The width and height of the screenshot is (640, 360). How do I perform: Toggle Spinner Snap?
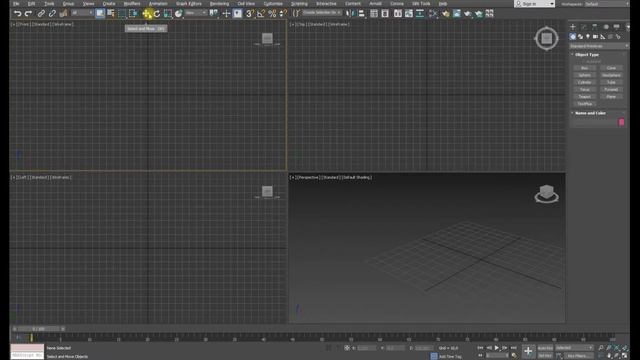pyautogui.click(x=283, y=14)
